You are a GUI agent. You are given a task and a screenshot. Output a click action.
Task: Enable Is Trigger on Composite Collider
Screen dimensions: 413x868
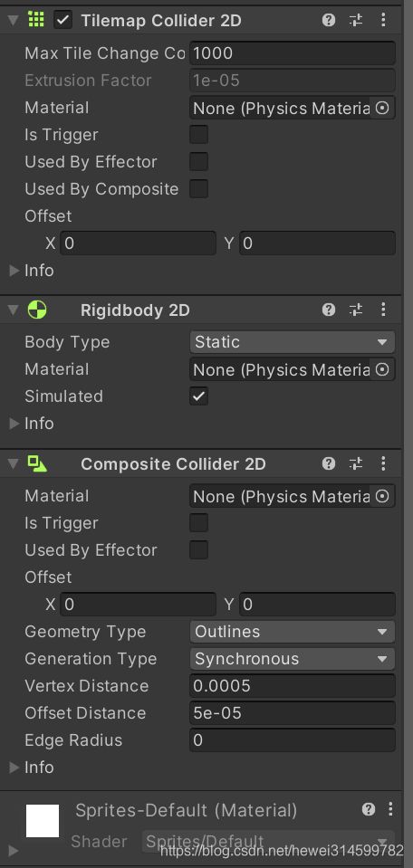point(198,522)
